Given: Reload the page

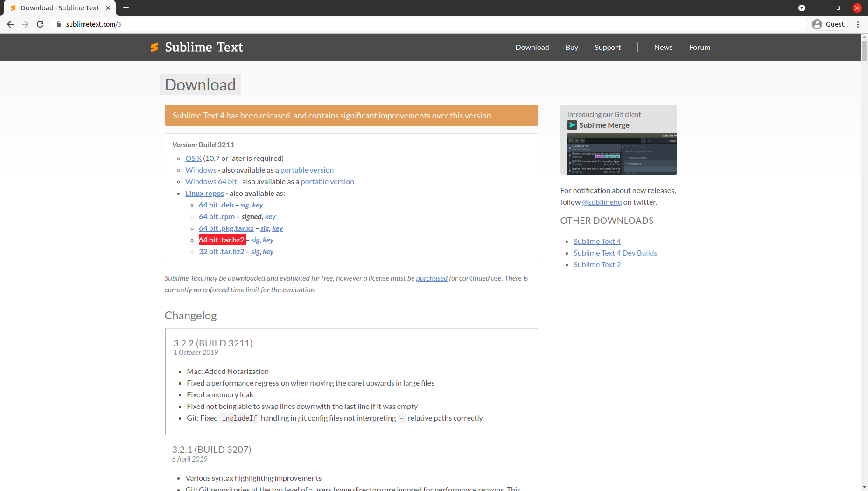Looking at the screenshot, I should (40, 24).
